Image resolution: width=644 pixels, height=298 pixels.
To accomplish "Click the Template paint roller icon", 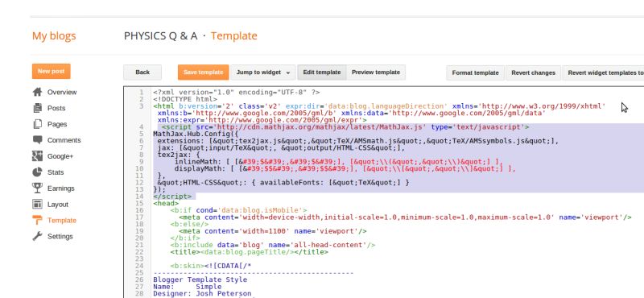I will (37, 220).
